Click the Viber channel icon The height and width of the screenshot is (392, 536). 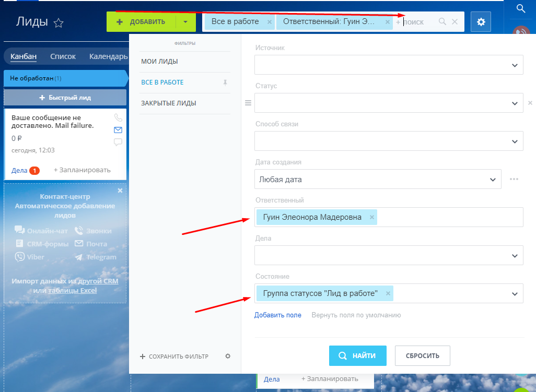[19, 257]
